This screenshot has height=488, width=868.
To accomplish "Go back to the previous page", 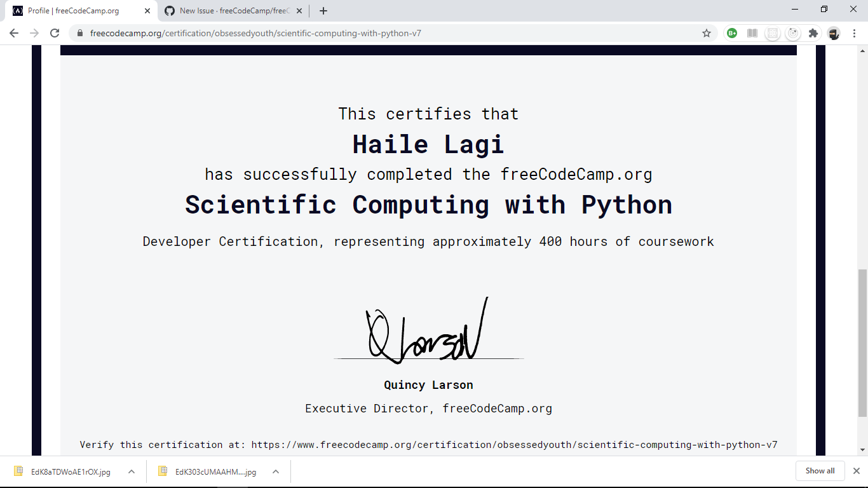I will coord(14,33).
